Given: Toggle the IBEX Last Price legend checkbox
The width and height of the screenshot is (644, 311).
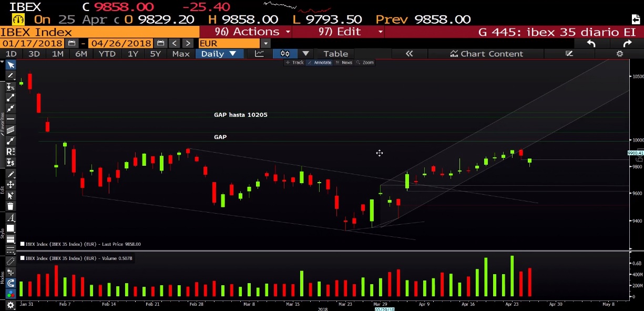Looking at the screenshot, I should click(22, 244).
